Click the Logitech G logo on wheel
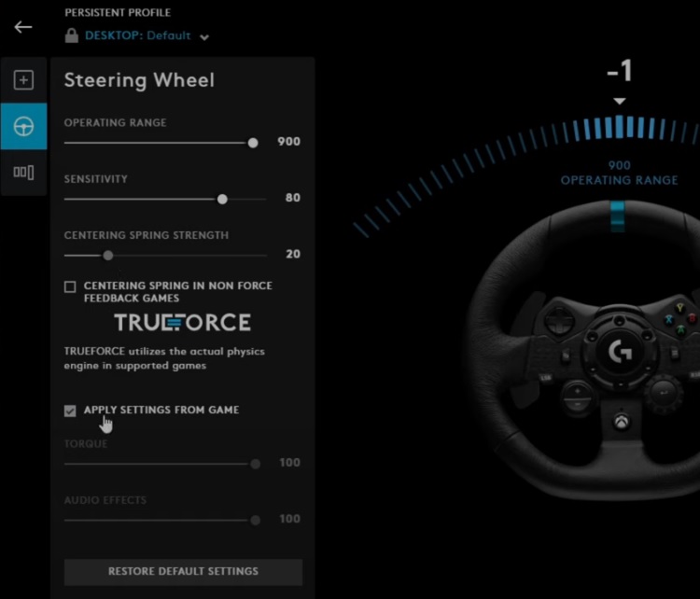This screenshot has height=599, width=700. pos(620,352)
